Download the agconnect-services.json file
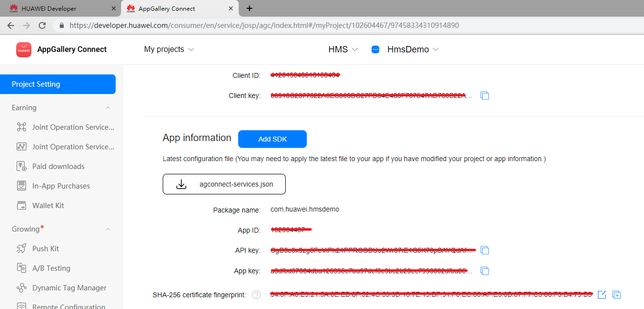 [224, 184]
